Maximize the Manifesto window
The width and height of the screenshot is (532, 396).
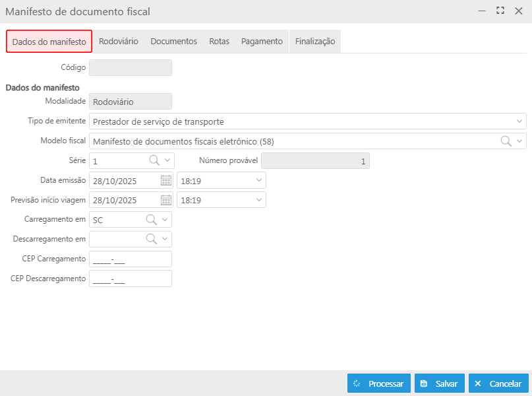(x=500, y=11)
